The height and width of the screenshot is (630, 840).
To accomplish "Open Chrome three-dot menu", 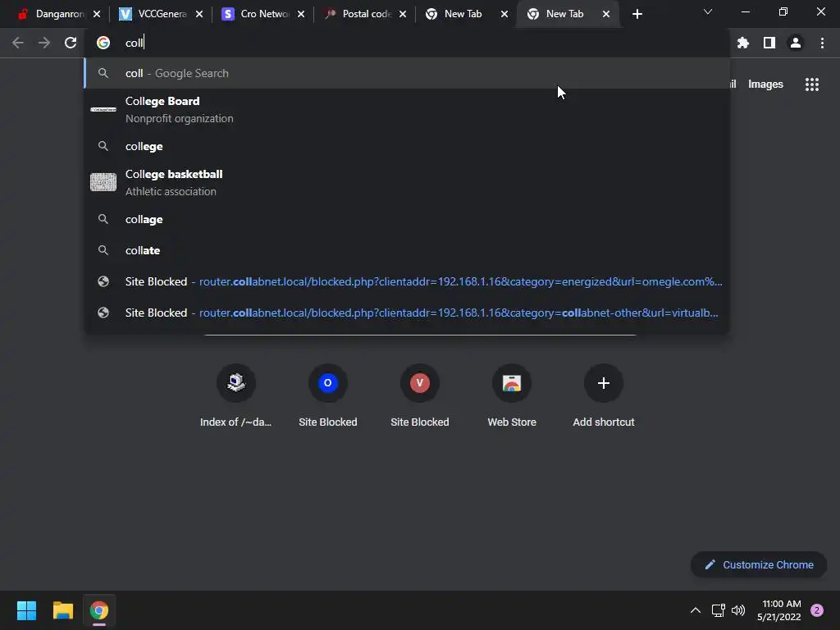I will (822, 43).
